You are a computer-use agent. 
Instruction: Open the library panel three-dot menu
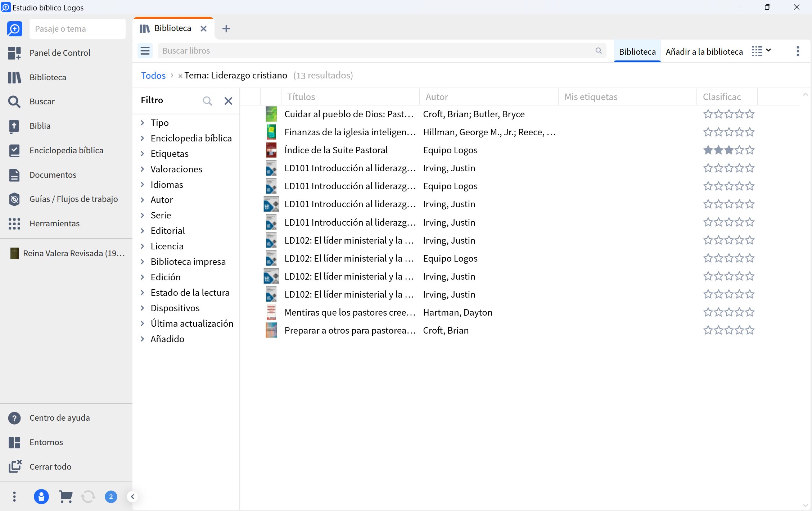(798, 51)
